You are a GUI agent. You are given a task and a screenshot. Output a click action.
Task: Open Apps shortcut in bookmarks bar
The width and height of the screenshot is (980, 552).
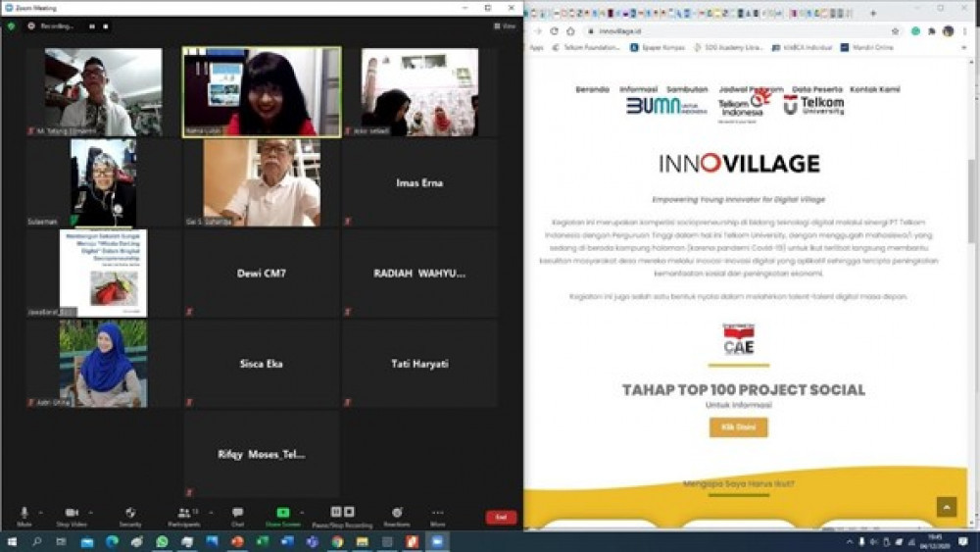coord(536,47)
